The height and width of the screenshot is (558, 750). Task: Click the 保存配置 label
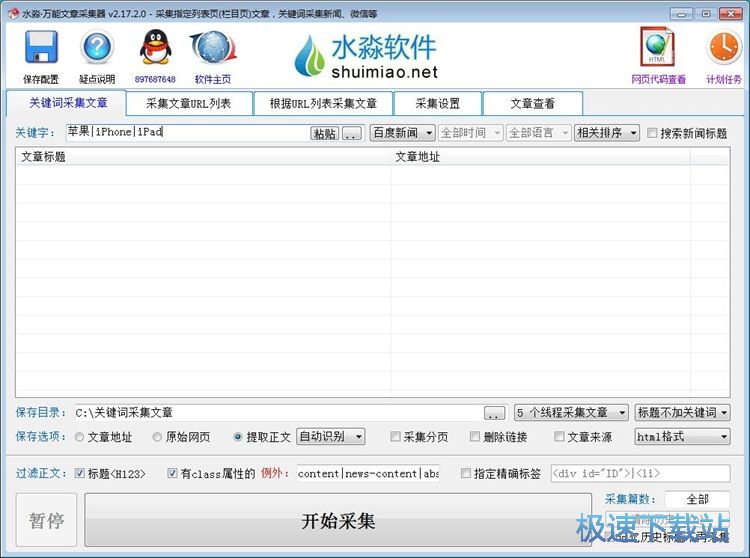pos(41,79)
